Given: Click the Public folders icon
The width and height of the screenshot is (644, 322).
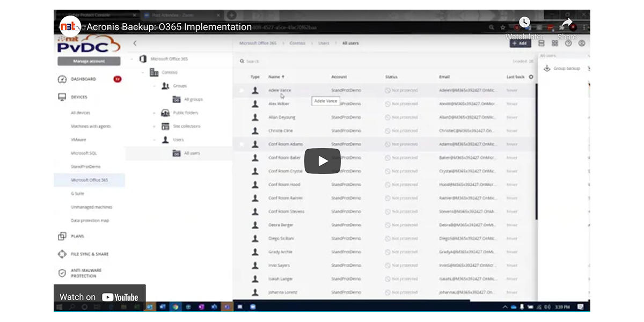Looking at the screenshot, I should [165, 113].
